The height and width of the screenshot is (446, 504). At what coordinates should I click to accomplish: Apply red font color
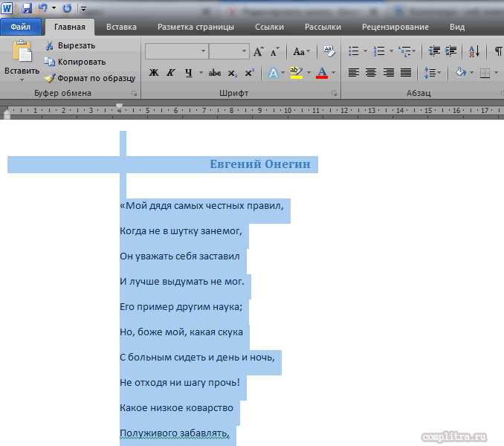click(322, 73)
